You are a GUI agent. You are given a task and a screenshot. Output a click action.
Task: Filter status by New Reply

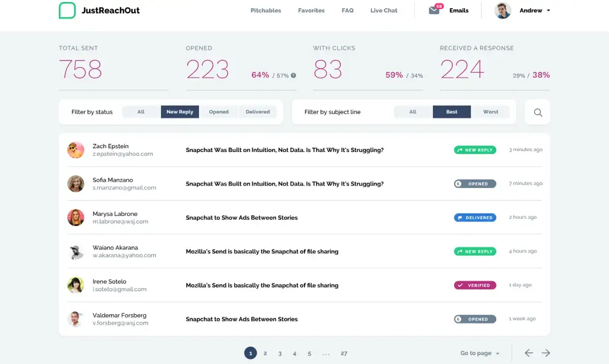[180, 112]
